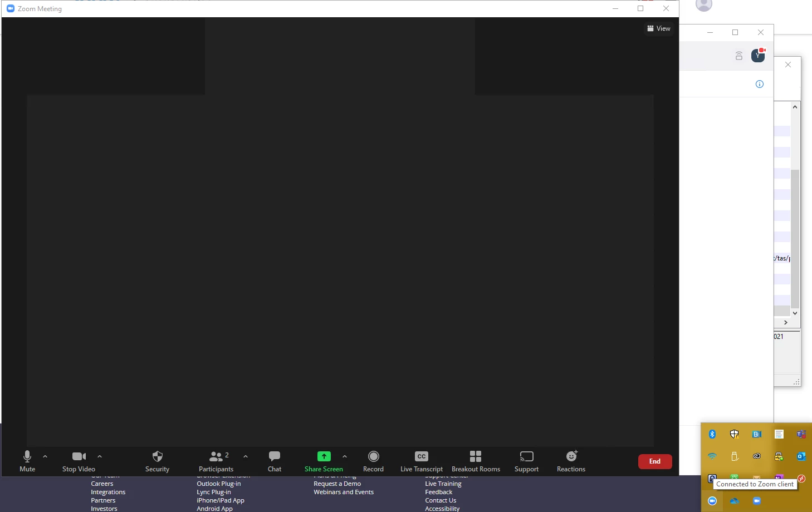This screenshot has width=812, height=512.
Task: Expand sharing options caret beside Share Screen
Action: 345,456
